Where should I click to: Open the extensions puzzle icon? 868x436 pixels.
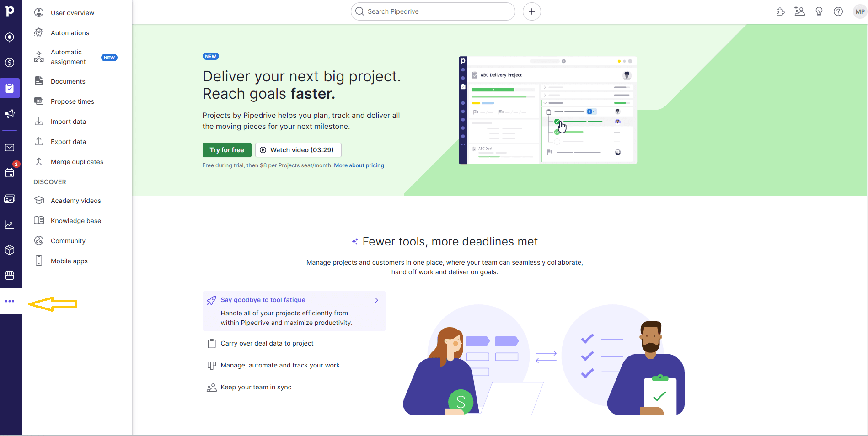(x=781, y=11)
